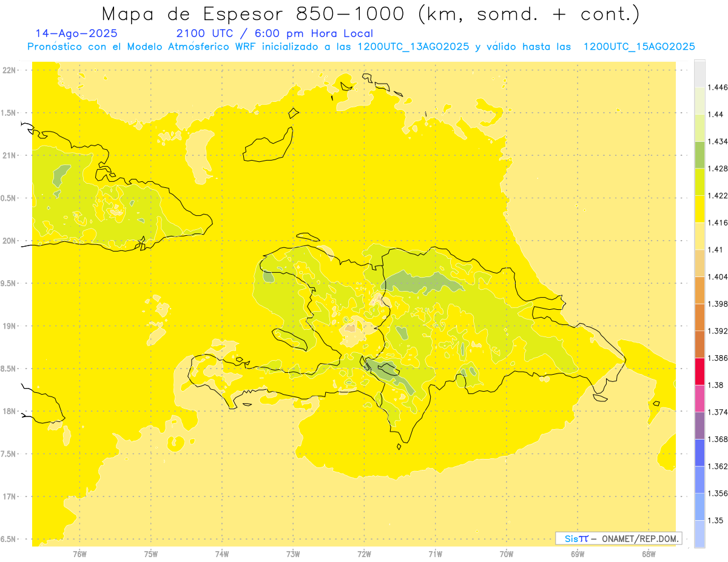Image resolution: width=728 pixels, height=562 pixels.
Task: Click the '1.368' colorbar value
Action: pyautogui.click(x=717, y=440)
